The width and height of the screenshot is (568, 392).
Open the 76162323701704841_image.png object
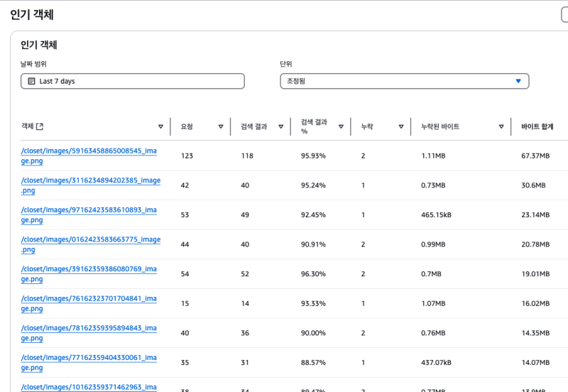[x=89, y=299]
